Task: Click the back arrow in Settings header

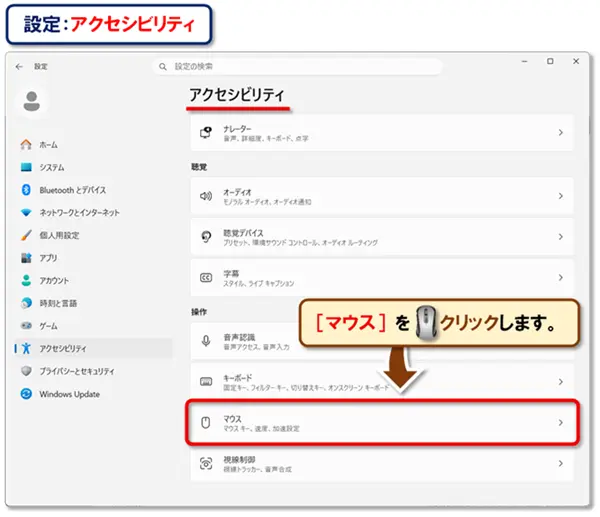Action: point(19,67)
